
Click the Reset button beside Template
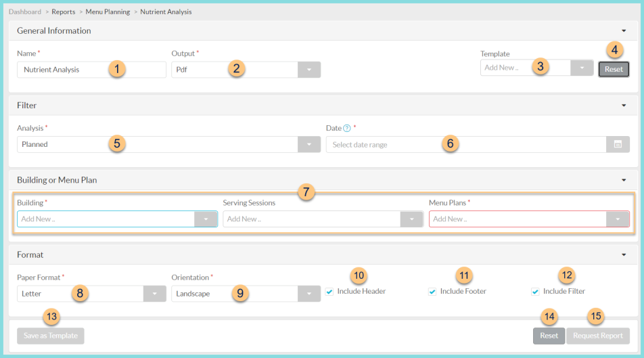pos(614,69)
